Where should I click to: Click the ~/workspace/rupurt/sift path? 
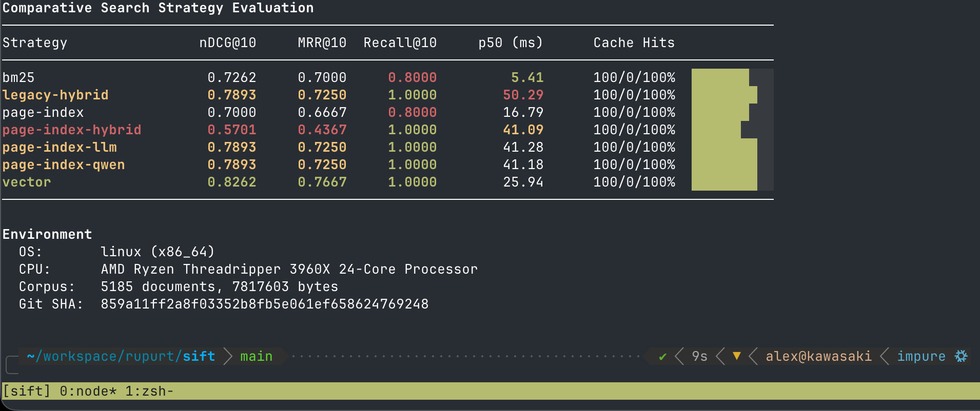[x=121, y=356]
